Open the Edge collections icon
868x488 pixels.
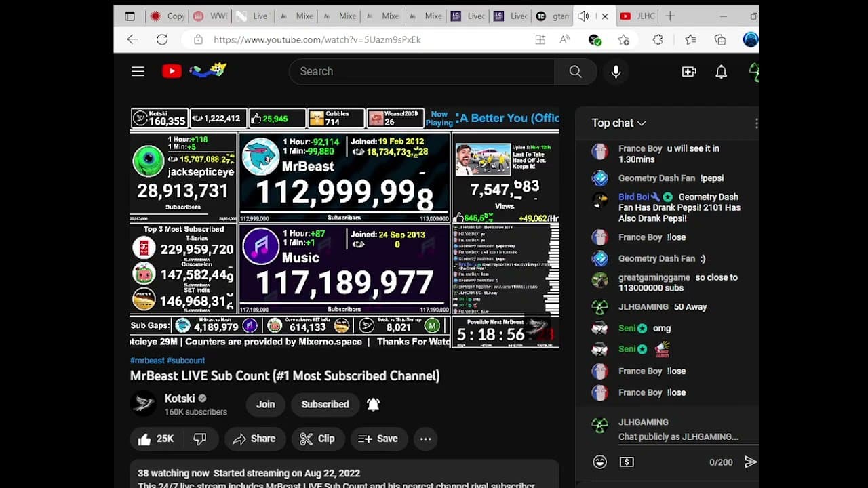pos(720,39)
